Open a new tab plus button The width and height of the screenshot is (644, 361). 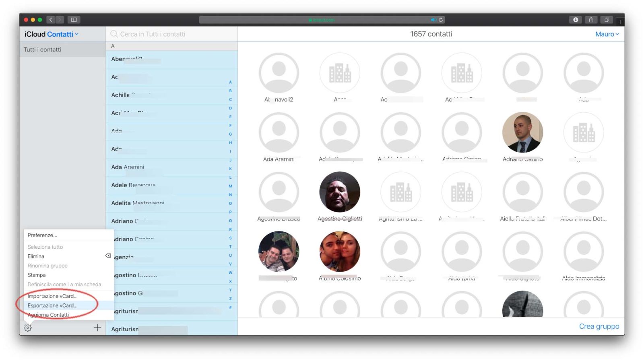click(620, 22)
